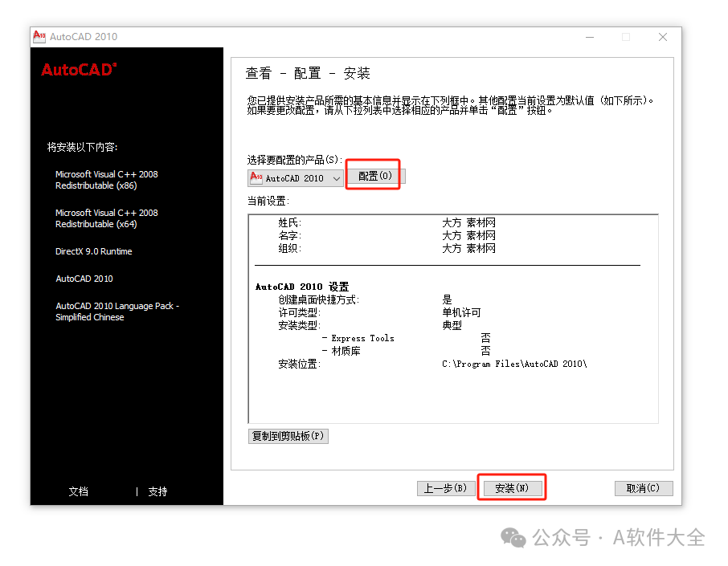Click the install path C:\Program Files\AutoCAD 2010\
The width and height of the screenshot is (728, 566).
click(514, 364)
